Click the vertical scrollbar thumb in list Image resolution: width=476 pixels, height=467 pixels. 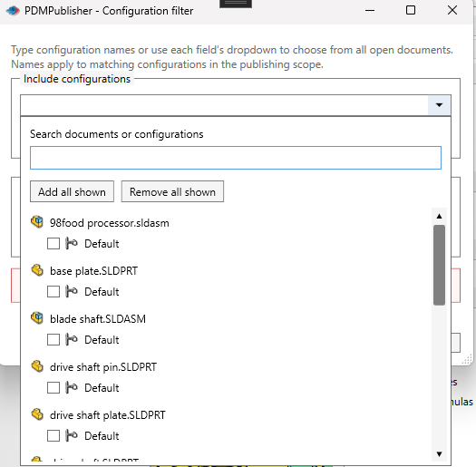tap(439, 265)
